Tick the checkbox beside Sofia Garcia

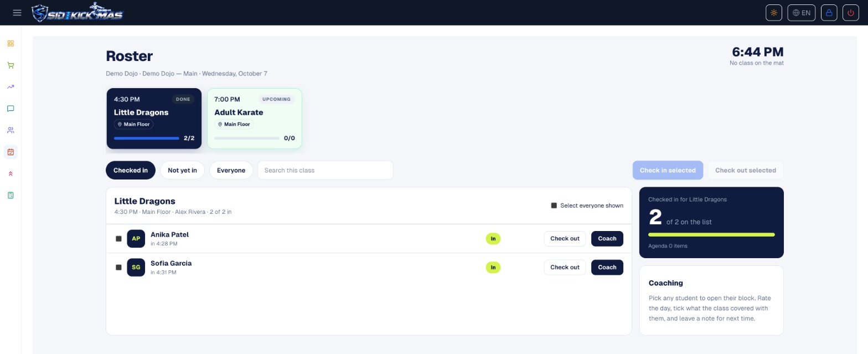pyautogui.click(x=118, y=268)
